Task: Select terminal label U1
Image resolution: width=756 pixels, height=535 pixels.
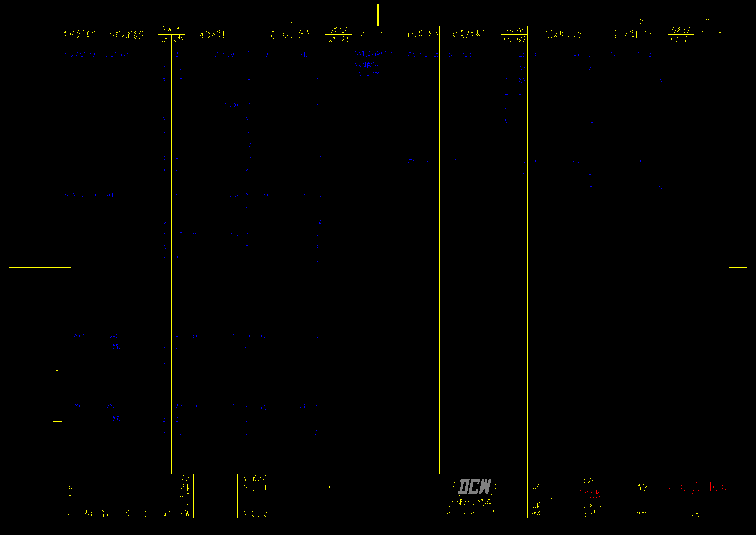Action: [248, 105]
